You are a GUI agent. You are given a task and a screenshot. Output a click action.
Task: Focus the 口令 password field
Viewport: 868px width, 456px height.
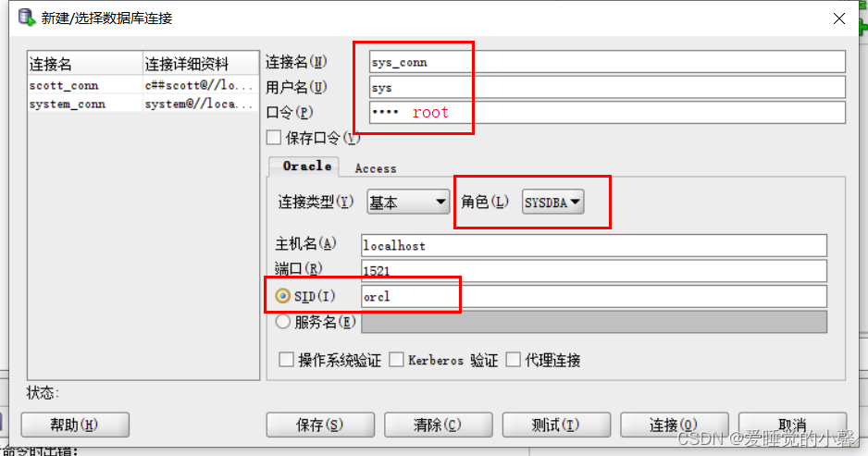tap(607, 112)
